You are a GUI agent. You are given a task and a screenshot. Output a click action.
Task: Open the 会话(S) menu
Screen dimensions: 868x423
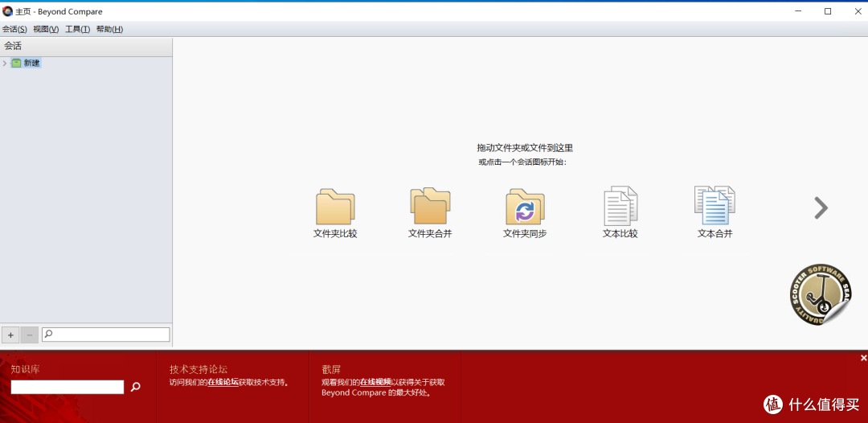coord(14,29)
